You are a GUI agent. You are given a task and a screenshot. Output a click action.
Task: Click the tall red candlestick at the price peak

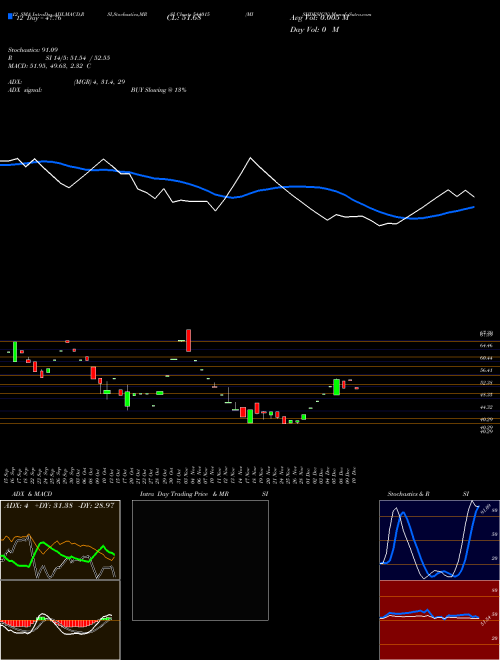[x=189, y=341]
